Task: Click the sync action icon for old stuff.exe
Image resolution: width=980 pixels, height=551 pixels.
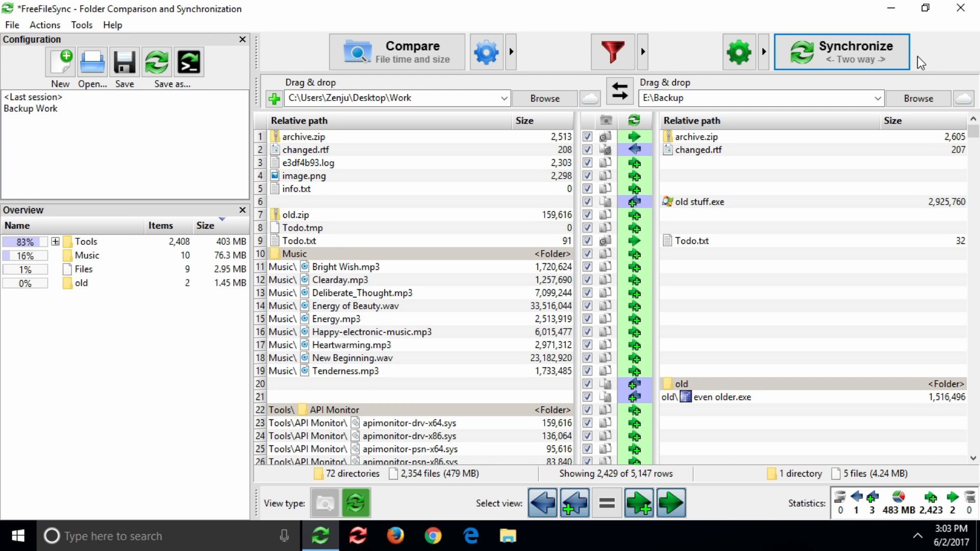Action: [634, 202]
